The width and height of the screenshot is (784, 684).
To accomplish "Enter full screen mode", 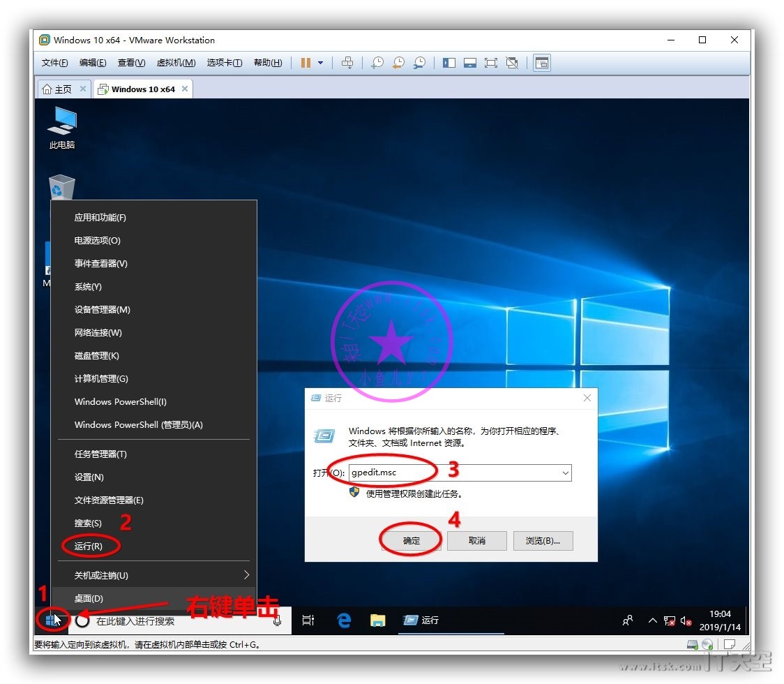I will (491, 63).
